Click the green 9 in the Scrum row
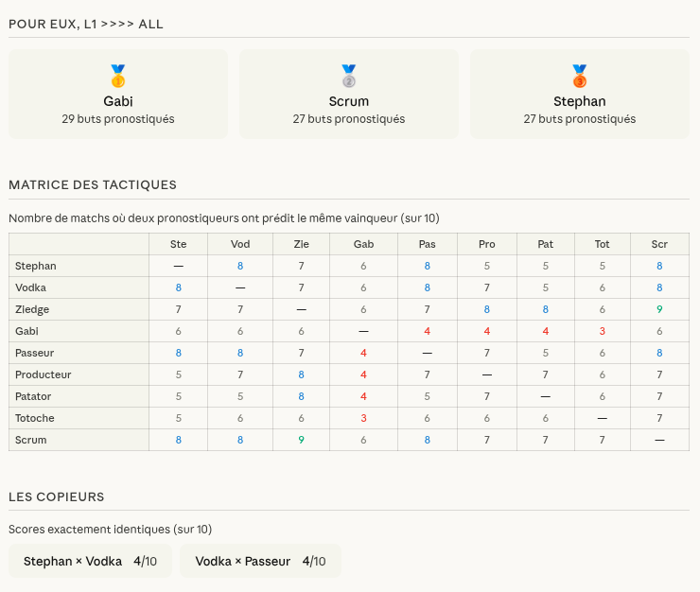The height and width of the screenshot is (592, 700). point(302,440)
